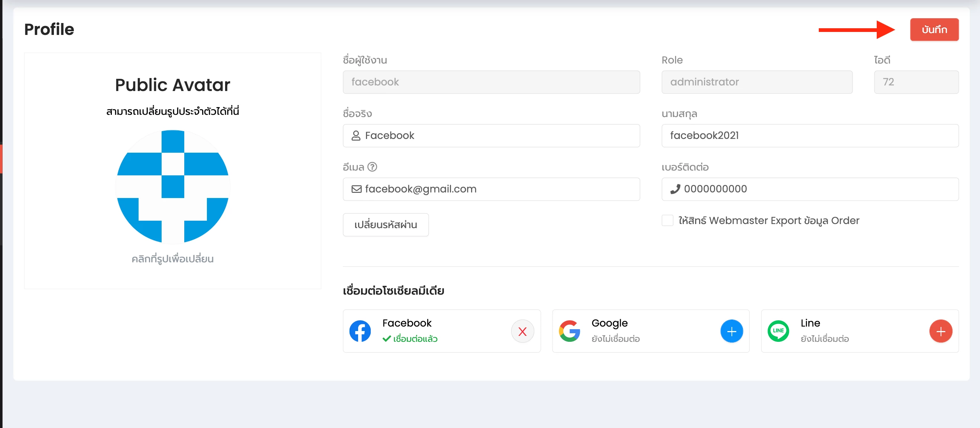Connect Google with the blue plus icon

(731, 331)
